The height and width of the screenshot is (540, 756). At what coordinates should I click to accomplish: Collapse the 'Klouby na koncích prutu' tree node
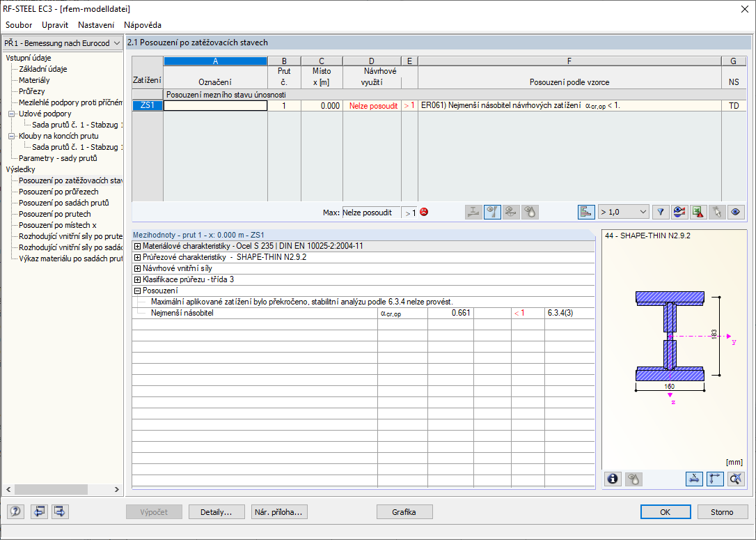coord(12,136)
